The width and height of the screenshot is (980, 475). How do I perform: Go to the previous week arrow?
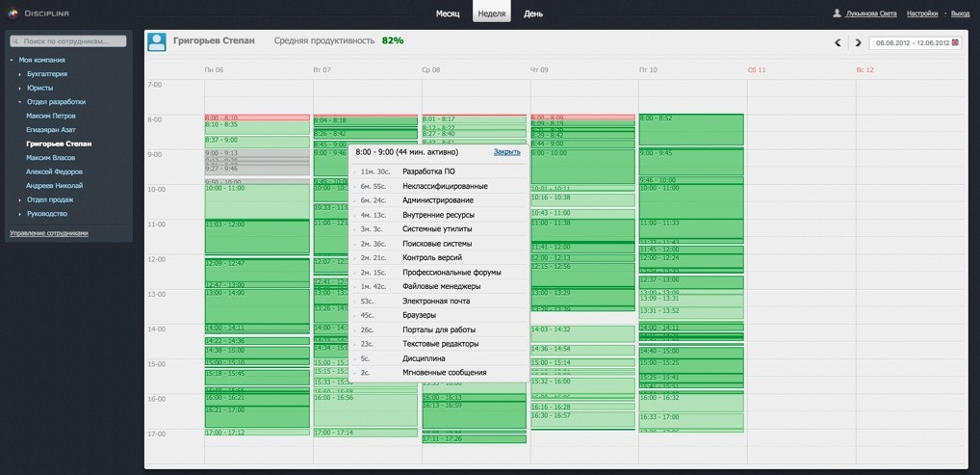coord(838,43)
